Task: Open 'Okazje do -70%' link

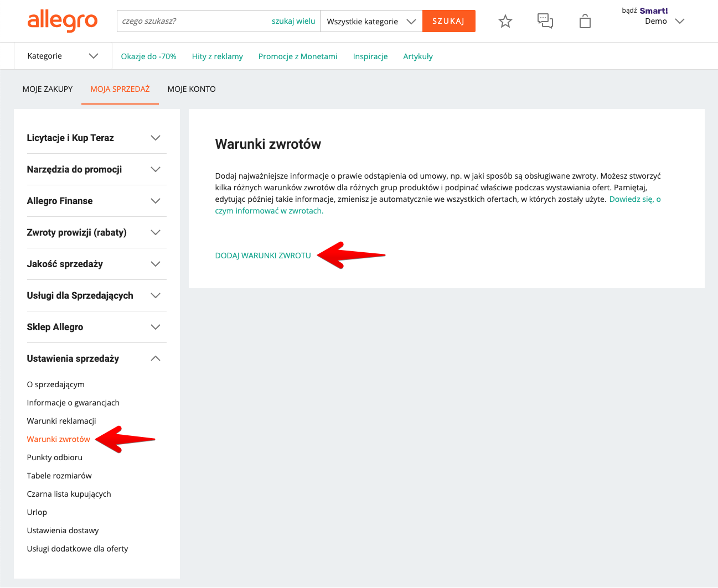Action: (148, 56)
